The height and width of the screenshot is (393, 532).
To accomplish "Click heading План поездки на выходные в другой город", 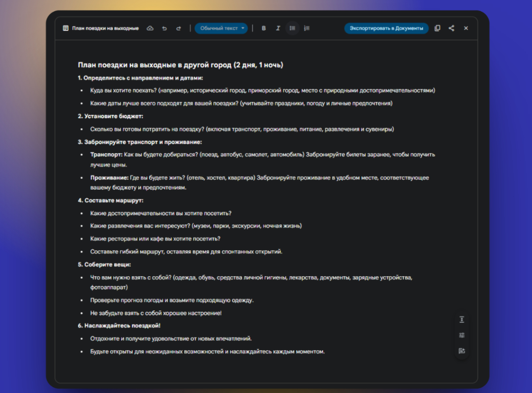I will 181,65.
